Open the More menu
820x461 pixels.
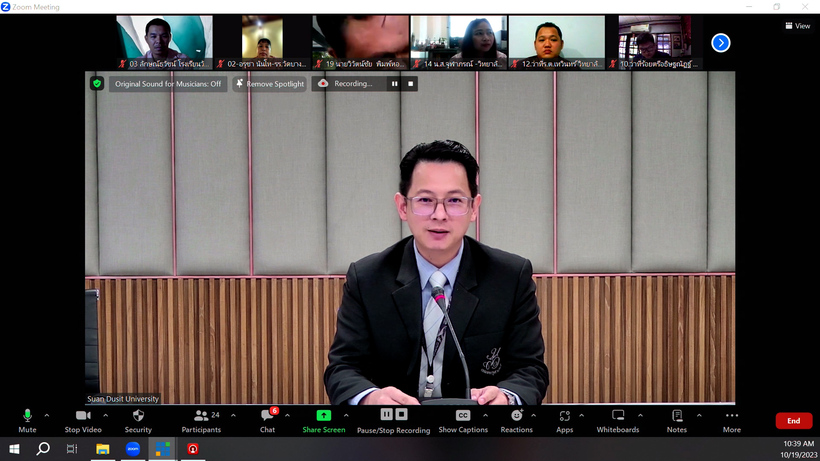pyautogui.click(x=732, y=419)
